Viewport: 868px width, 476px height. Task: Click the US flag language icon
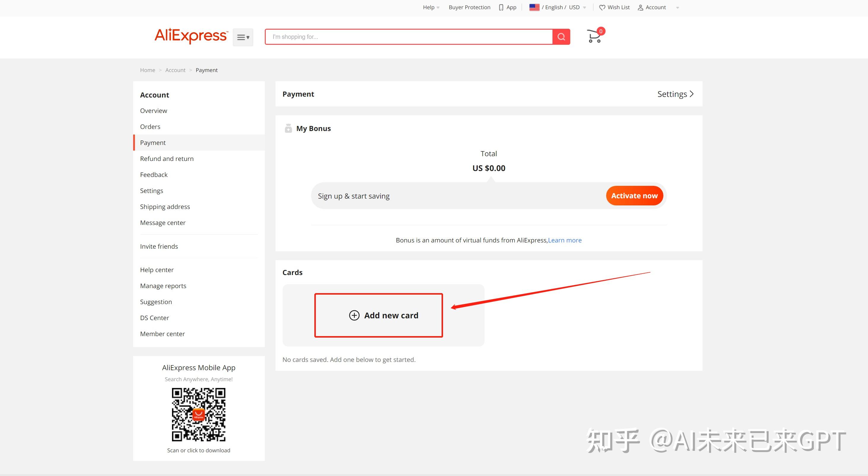[x=534, y=7]
